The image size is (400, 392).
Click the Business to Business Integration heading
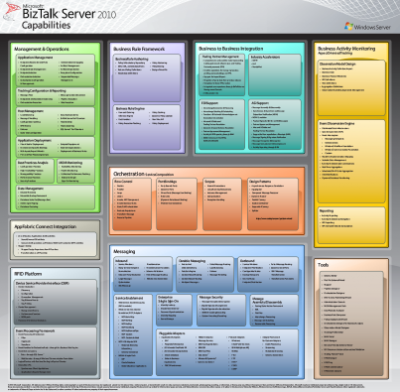tap(231, 49)
